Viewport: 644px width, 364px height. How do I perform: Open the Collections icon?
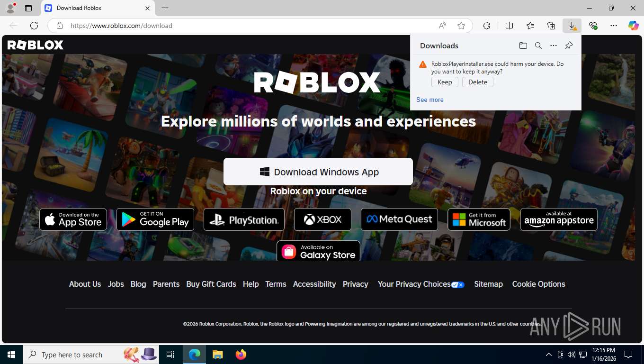click(x=551, y=26)
